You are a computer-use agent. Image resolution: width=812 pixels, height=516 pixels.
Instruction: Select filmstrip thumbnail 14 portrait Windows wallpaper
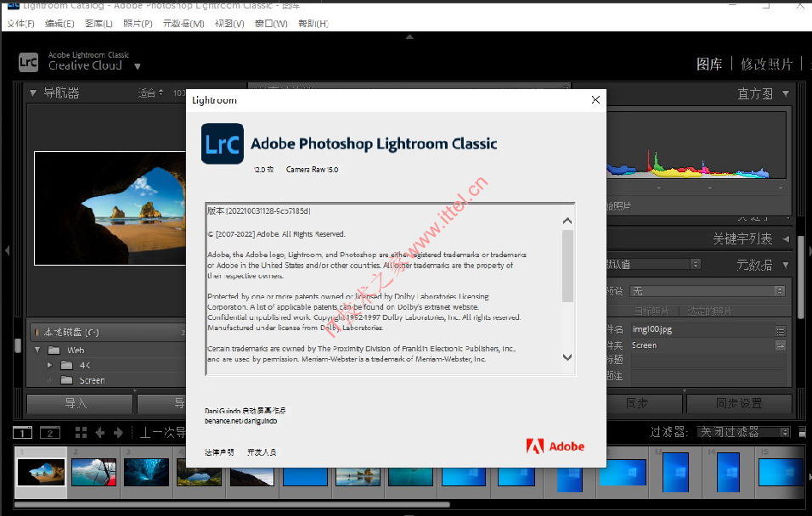click(x=729, y=472)
